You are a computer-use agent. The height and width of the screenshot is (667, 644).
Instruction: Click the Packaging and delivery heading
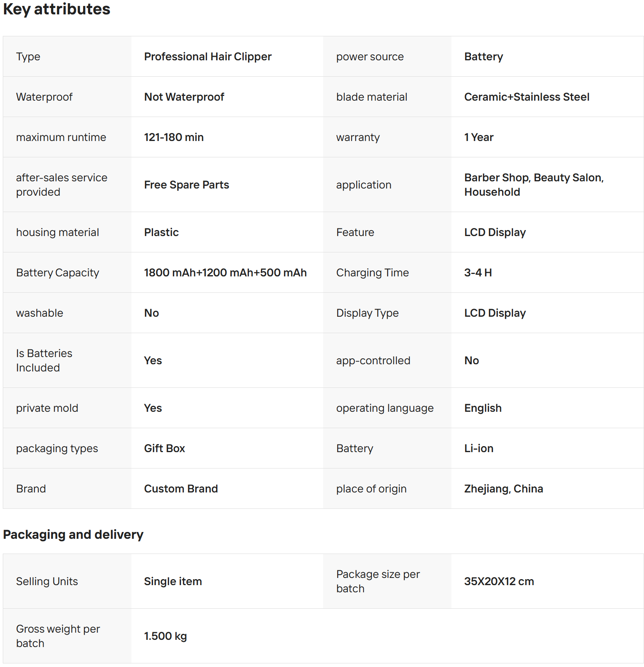[x=73, y=535]
